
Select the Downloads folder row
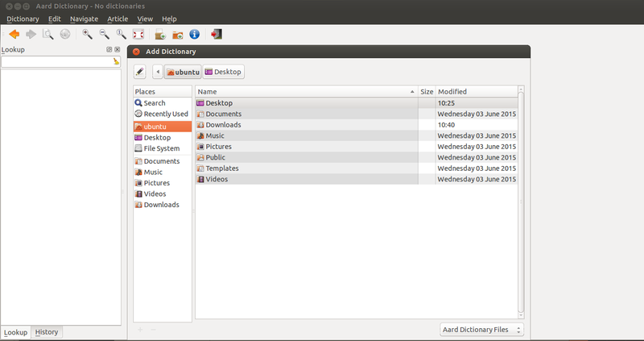click(x=357, y=125)
